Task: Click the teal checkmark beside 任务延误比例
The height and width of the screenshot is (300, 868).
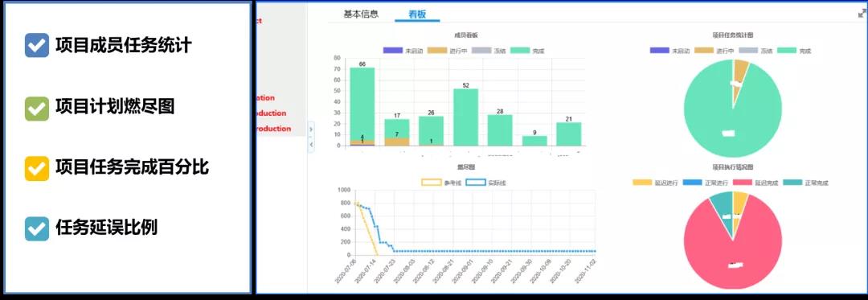Action: (x=37, y=228)
